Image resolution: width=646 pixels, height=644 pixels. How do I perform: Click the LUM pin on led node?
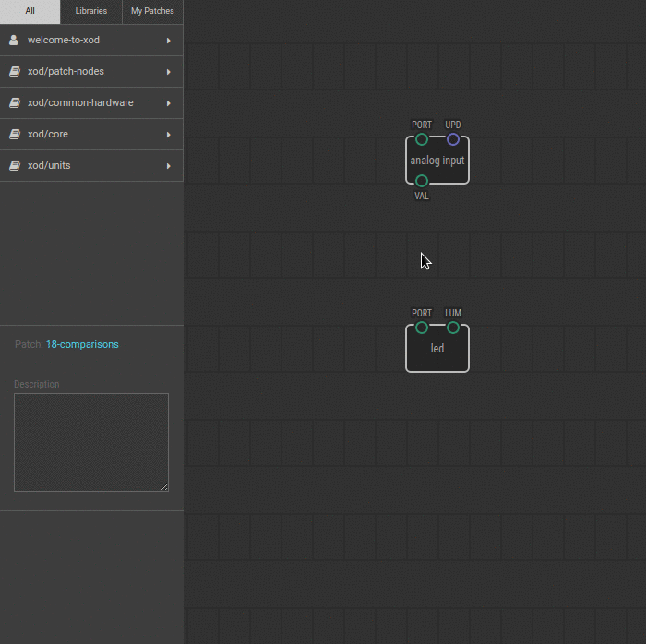[453, 328]
